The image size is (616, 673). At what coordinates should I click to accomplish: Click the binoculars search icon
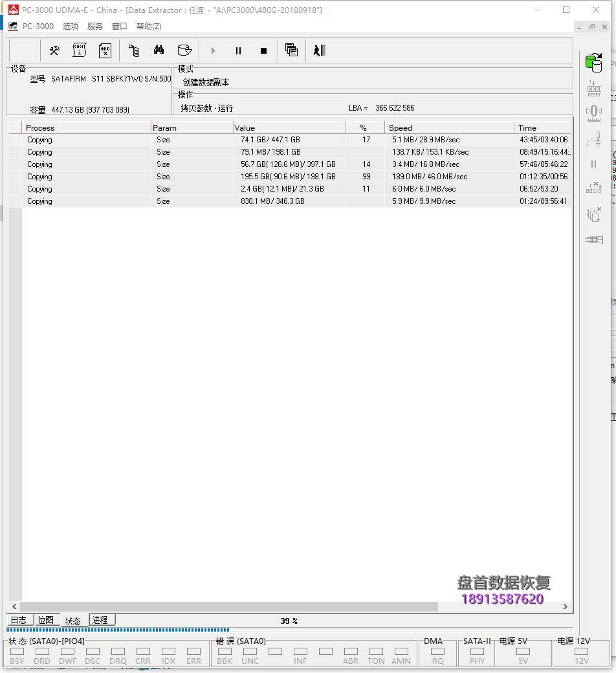coord(159,50)
